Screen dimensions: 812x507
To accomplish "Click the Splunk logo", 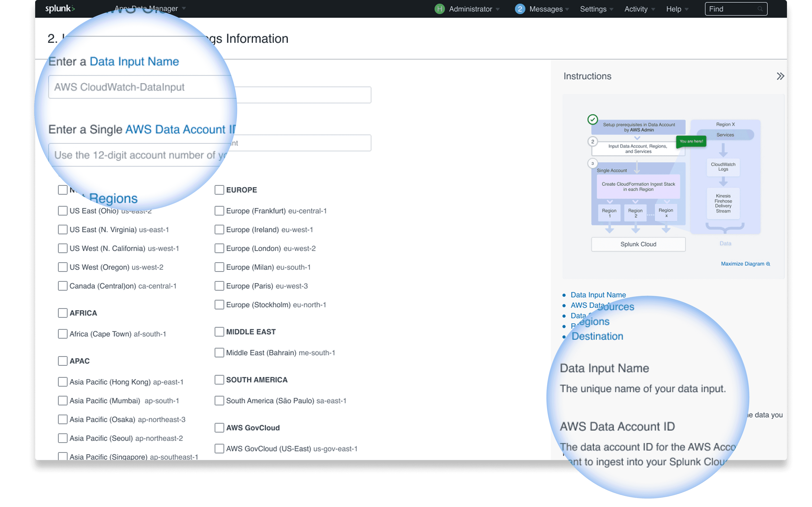I will [60, 9].
